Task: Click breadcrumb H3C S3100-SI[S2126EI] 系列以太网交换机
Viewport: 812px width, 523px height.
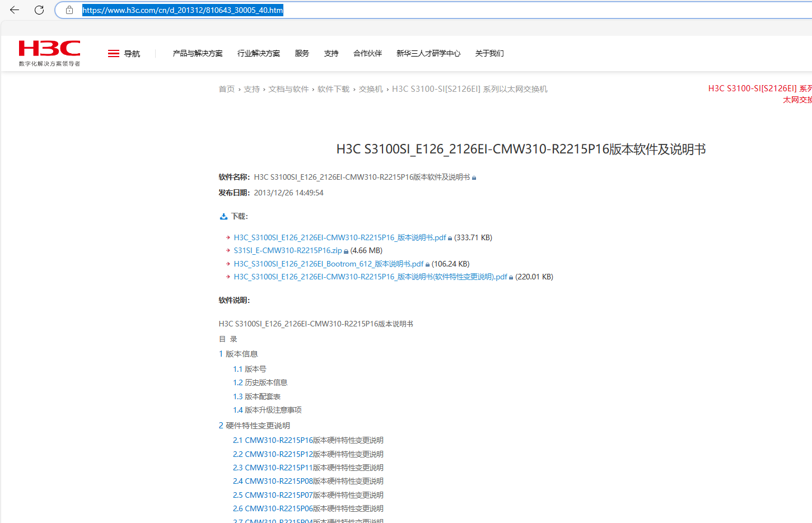Action: [x=470, y=89]
